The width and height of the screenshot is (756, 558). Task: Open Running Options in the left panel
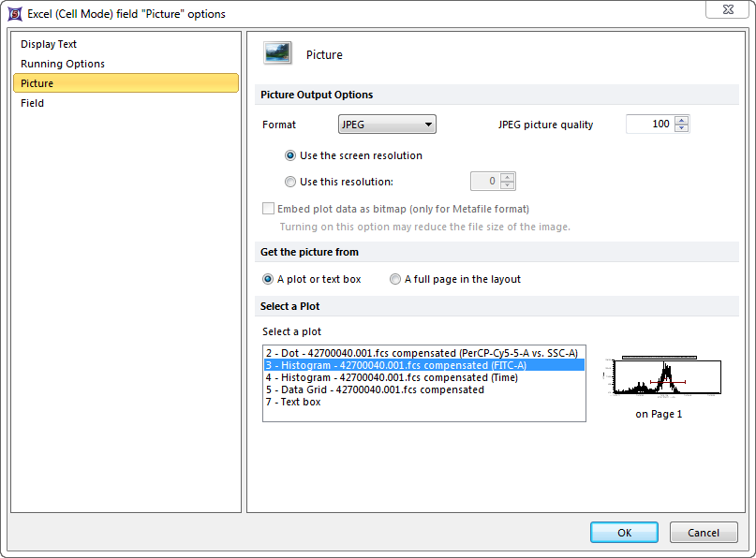coord(63,64)
